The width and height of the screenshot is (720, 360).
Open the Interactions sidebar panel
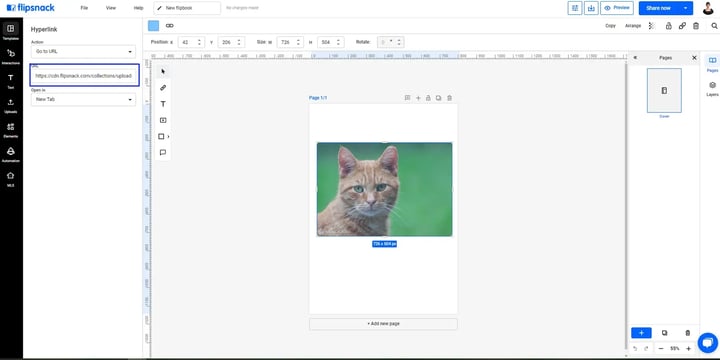[x=11, y=56]
